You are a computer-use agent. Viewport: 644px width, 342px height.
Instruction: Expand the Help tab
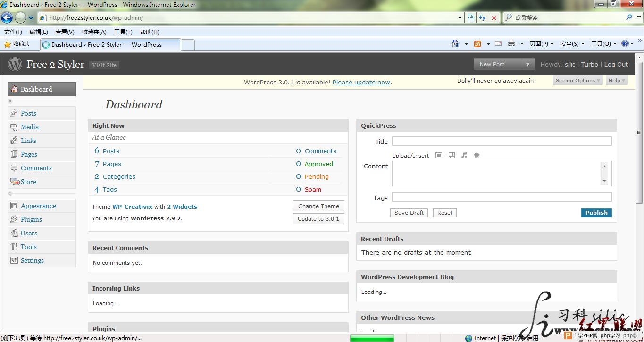pyautogui.click(x=617, y=81)
